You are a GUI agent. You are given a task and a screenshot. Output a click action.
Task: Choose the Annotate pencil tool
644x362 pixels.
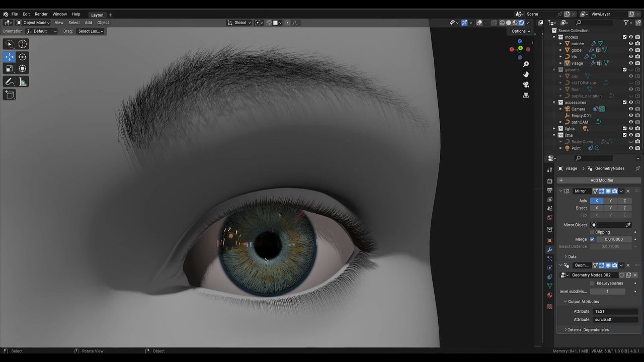10,82
